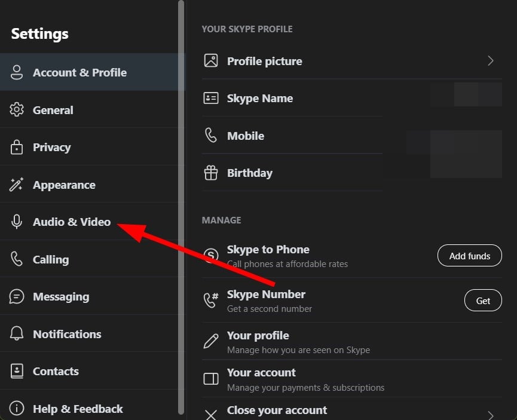This screenshot has width=517, height=420.
Task: Click the Audio & Video microphone icon
Action: click(17, 222)
